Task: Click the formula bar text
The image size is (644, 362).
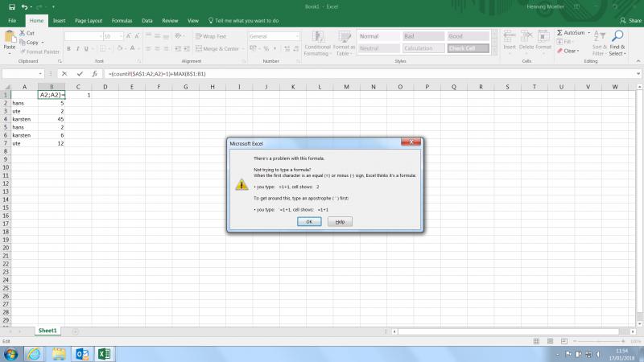Action: click(157, 74)
